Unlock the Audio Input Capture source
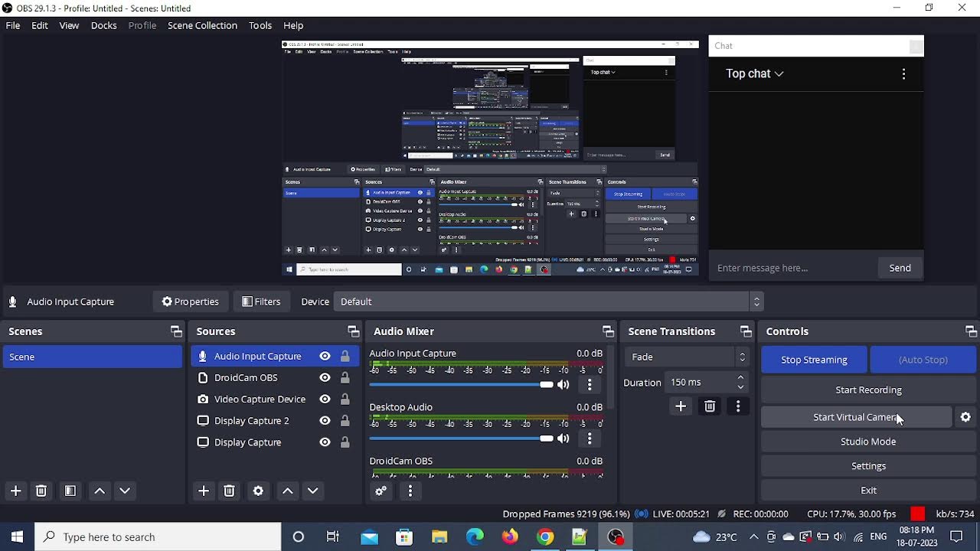This screenshot has width=980, height=551. 345,357
